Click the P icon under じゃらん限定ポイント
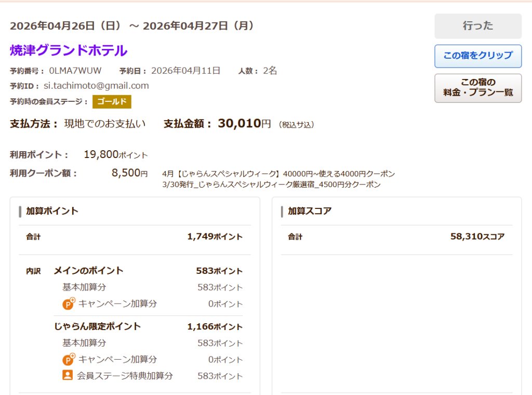Image resolution: width=532 pixels, height=395 pixels. 69,359
